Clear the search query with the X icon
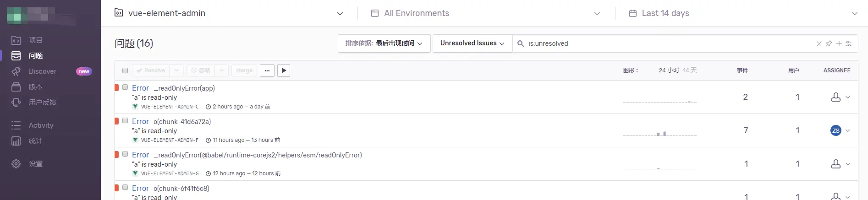868x200 pixels. point(819,44)
